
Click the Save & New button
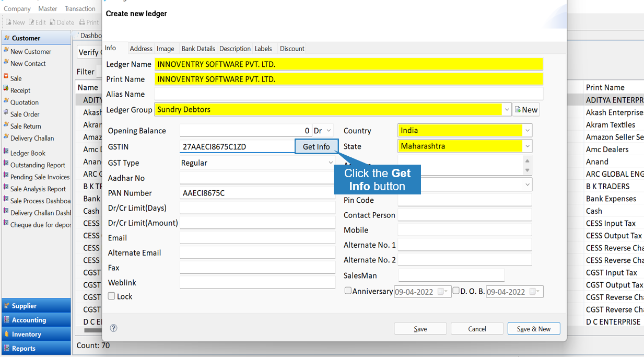click(534, 329)
